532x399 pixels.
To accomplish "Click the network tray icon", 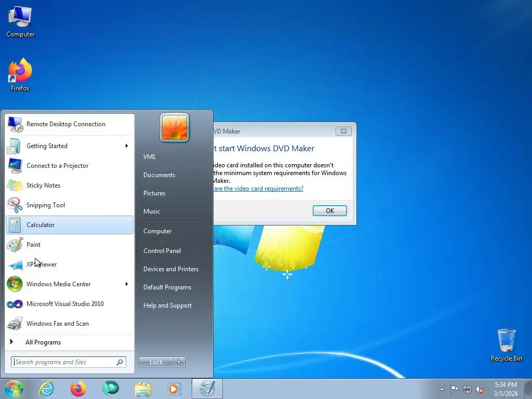I will [467, 389].
